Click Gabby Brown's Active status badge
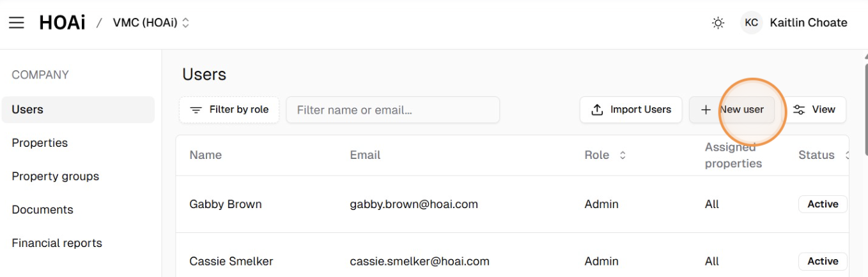 tap(823, 204)
